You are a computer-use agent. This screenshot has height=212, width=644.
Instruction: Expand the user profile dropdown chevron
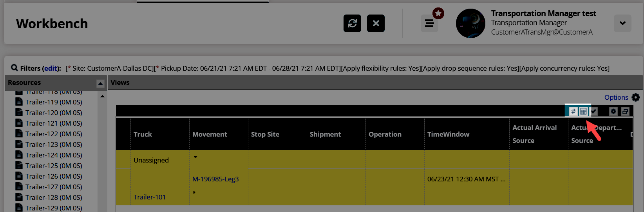pyautogui.click(x=622, y=24)
